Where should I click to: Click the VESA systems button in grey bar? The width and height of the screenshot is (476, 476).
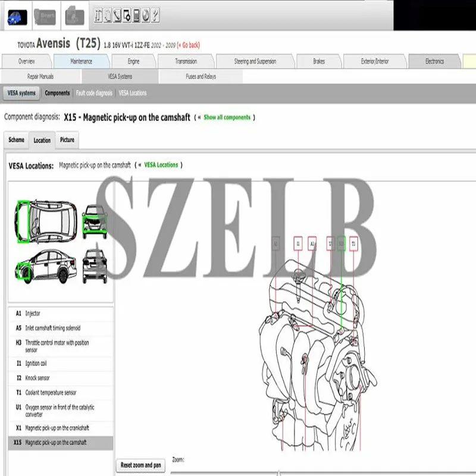tap(21, 93)
